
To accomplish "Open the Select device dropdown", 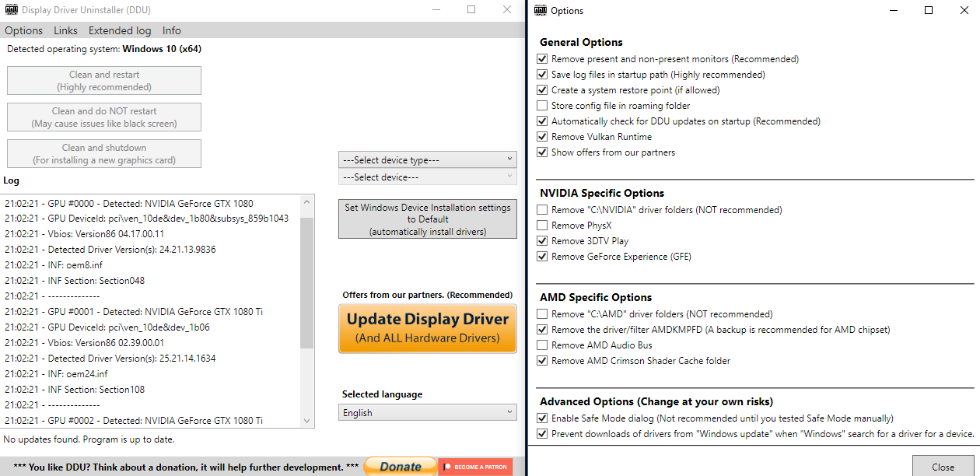I will pyautogui.click(x=428, y=177).
